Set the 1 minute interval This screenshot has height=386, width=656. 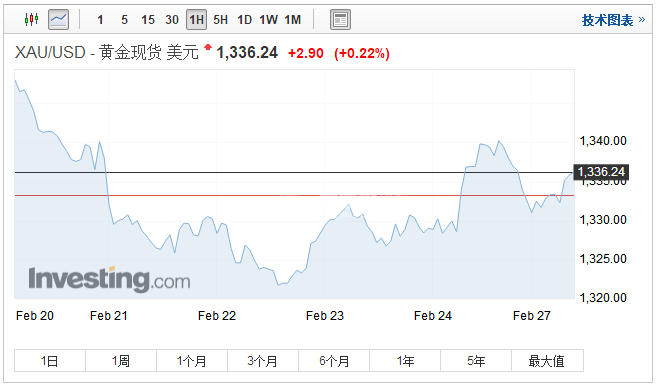[x=100, y=20]
